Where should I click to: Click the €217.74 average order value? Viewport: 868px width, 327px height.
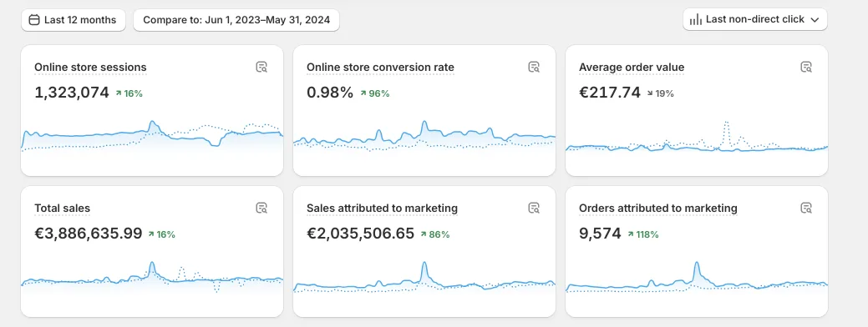click(x=610, y=93)
